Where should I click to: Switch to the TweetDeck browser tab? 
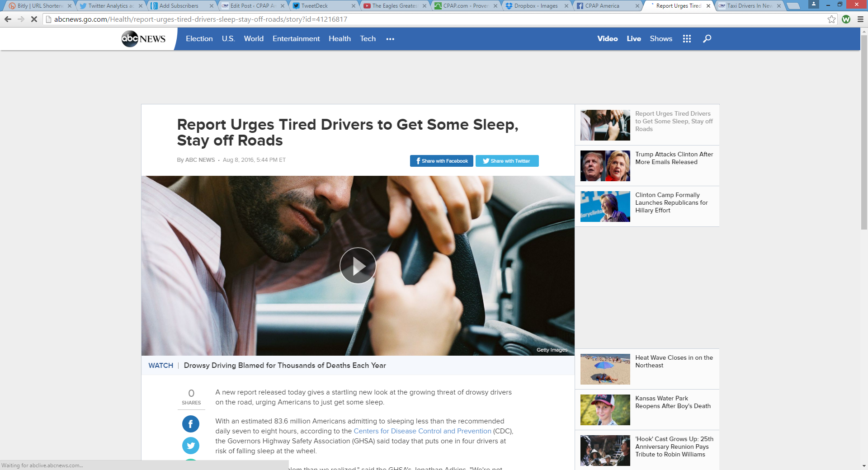click(321, 6)
